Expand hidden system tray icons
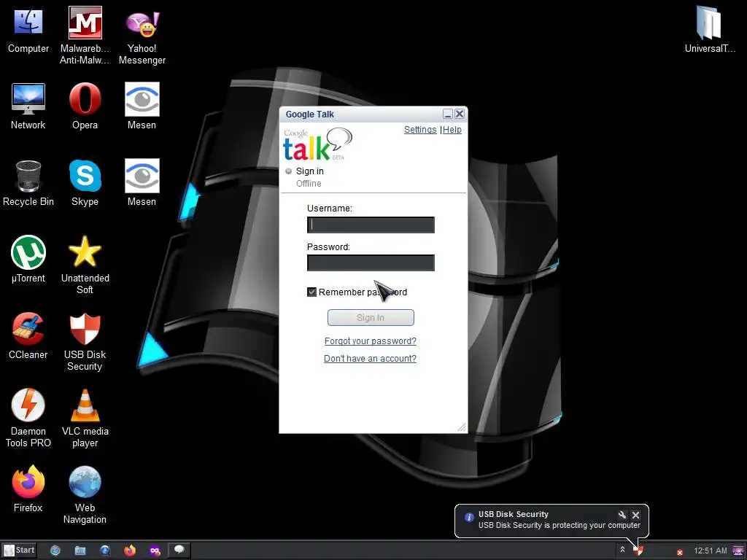Viewport: 747px width, 560px height. (x=622, y=550)
